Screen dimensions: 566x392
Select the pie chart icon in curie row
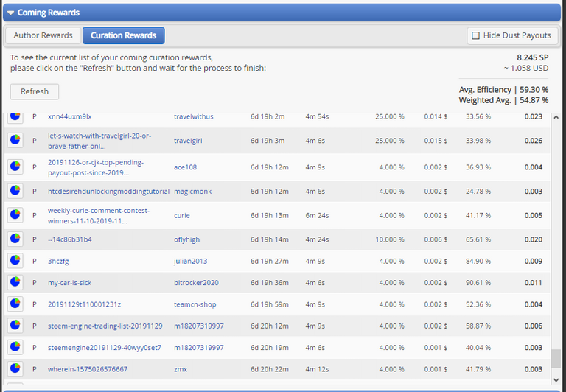(15, 216)
